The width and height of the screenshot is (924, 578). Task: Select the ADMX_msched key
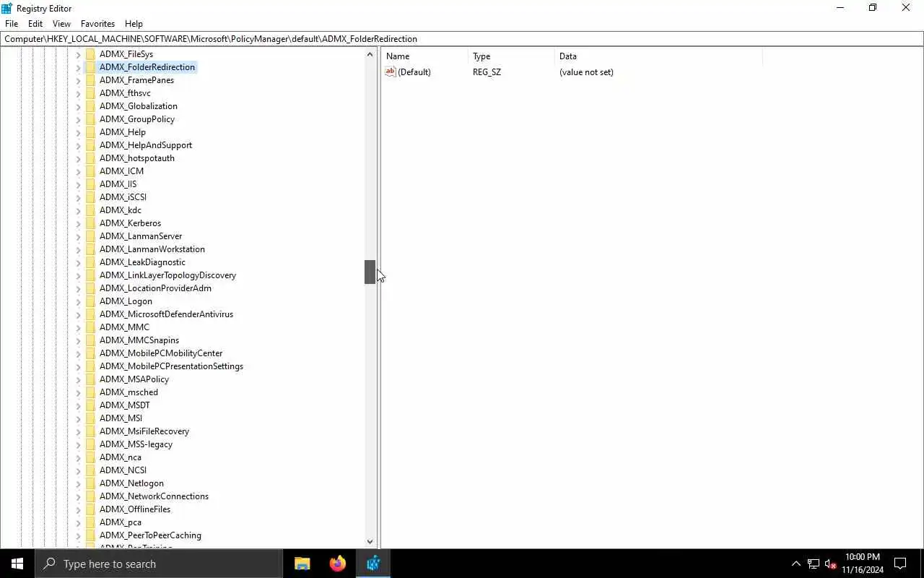[x=128, y=392]
